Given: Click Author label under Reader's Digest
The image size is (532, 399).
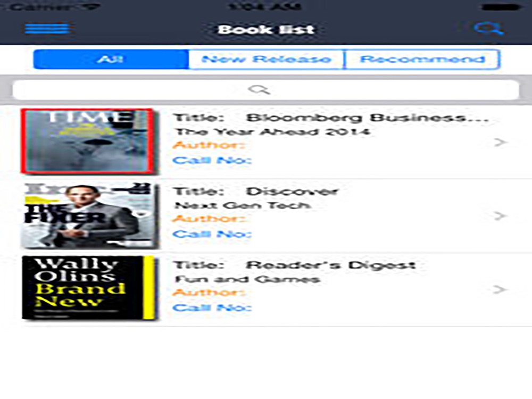Looking at the screenshot, I should pos(209,292).
